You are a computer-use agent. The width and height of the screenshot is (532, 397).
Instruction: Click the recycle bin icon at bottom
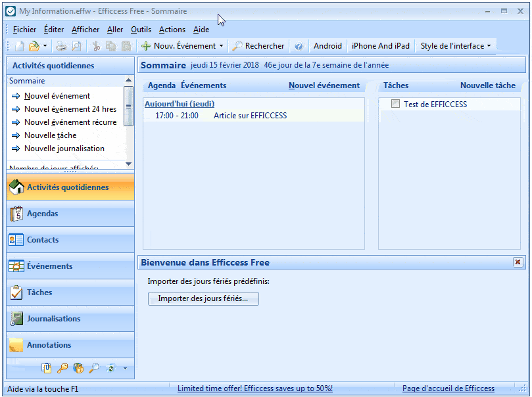pyautogui.click(x=110, y=368)
